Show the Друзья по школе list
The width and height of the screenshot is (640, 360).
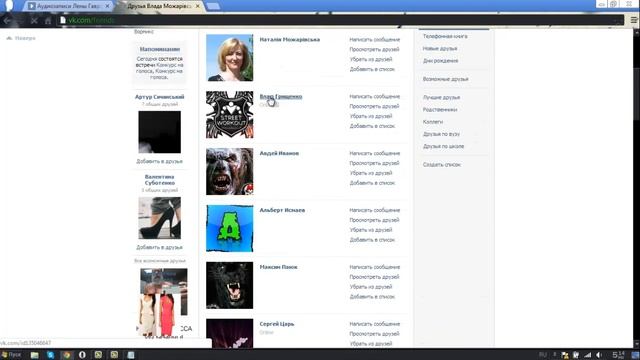(443, 147)
